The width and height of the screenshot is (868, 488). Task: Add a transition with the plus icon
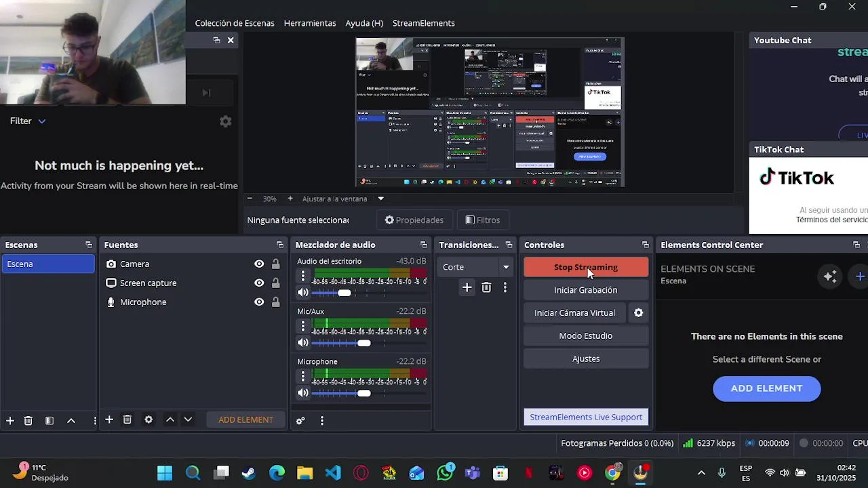click(x=467, y=288)
